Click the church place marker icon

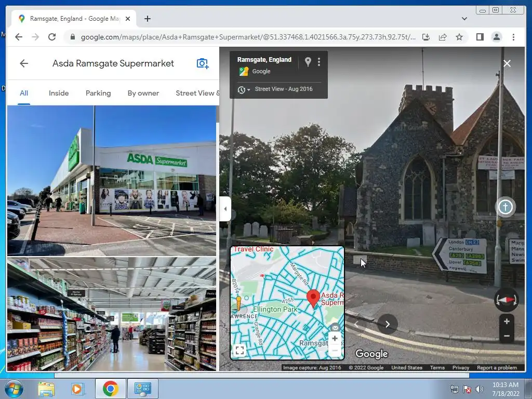pos(505,207)
